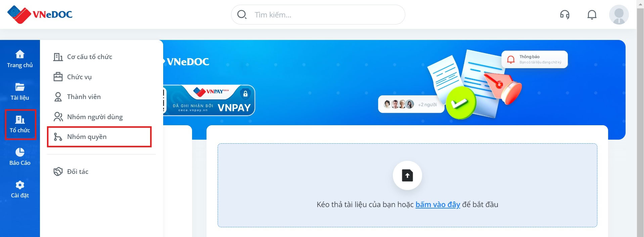The width and height of the screenshot is (644, 237).
Task: Open Cài đặt gear icon
Action: pyautogui.click(x=20, y=185)
